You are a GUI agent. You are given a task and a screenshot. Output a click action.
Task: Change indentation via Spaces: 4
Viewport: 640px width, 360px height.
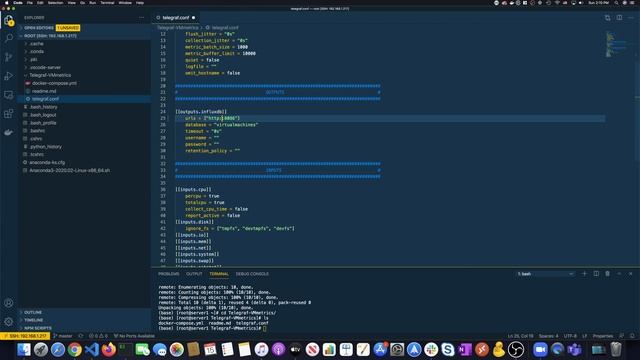pos(548,336)
